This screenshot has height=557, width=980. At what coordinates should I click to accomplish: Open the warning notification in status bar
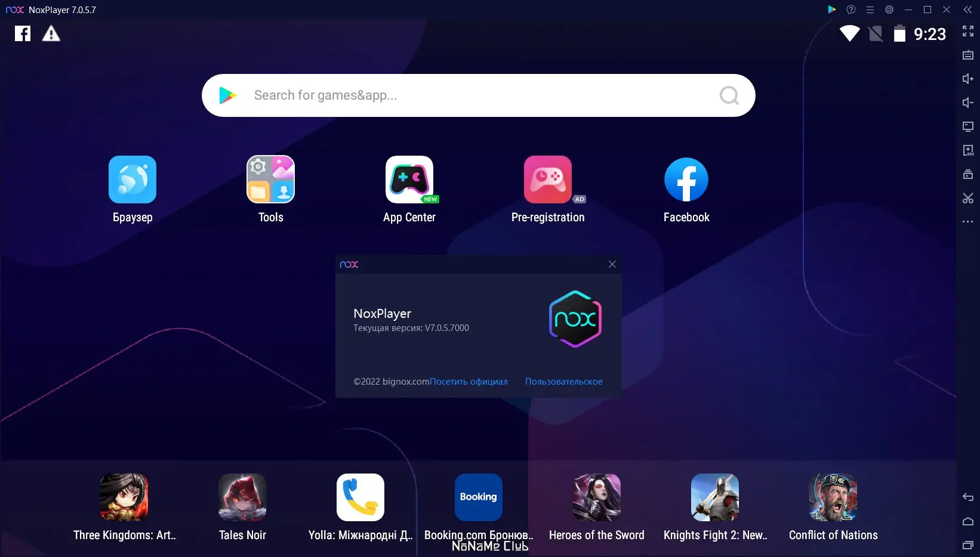(51, 33)
